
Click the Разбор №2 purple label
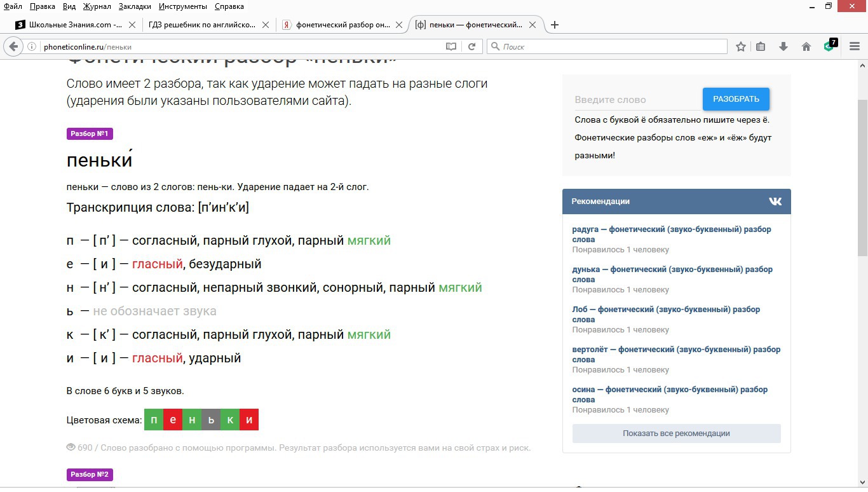90,475
